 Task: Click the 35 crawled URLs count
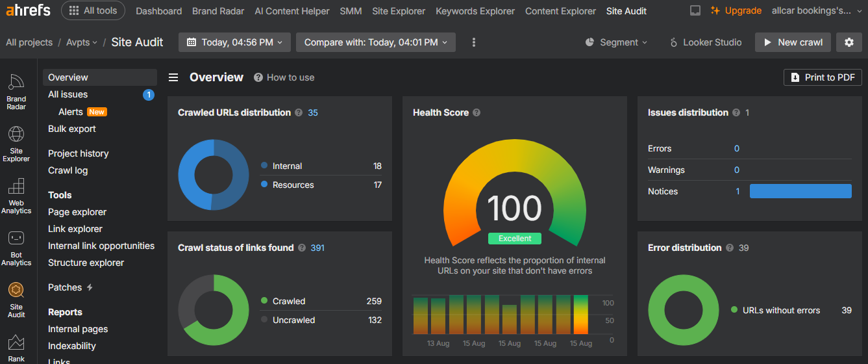[313, 112]
